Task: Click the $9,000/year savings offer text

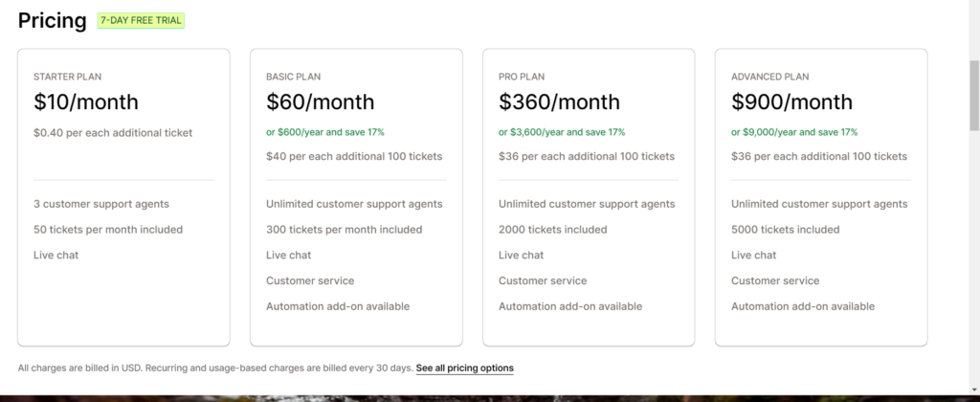Action: (x=794, y=132)
